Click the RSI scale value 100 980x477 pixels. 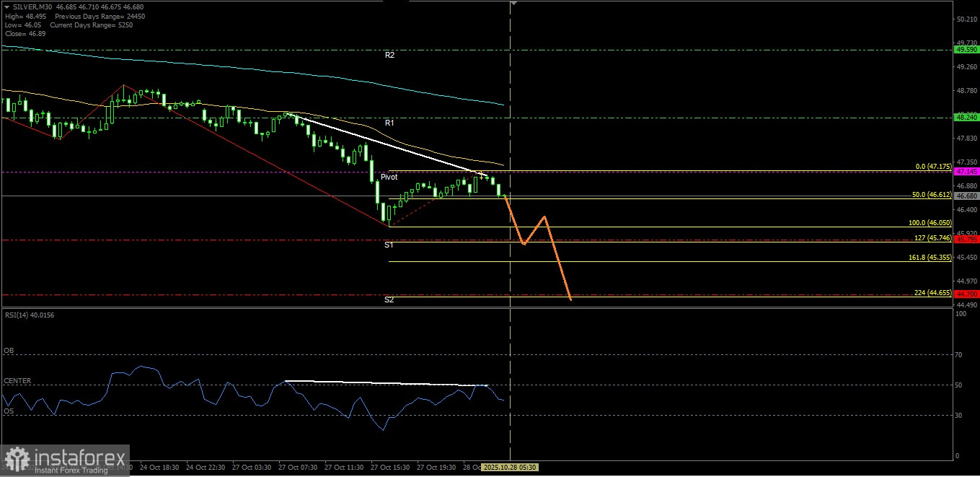pyautogui.click(x=961, y=313)
